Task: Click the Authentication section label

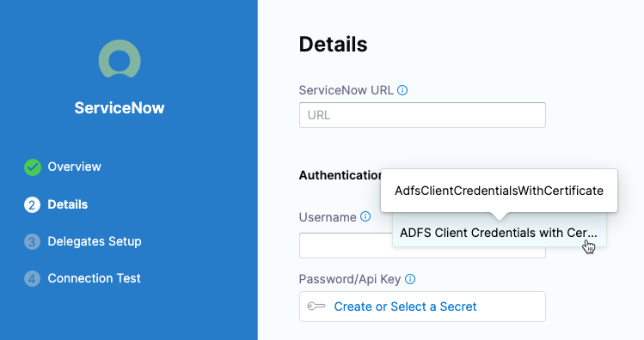Action: point(340,175)
